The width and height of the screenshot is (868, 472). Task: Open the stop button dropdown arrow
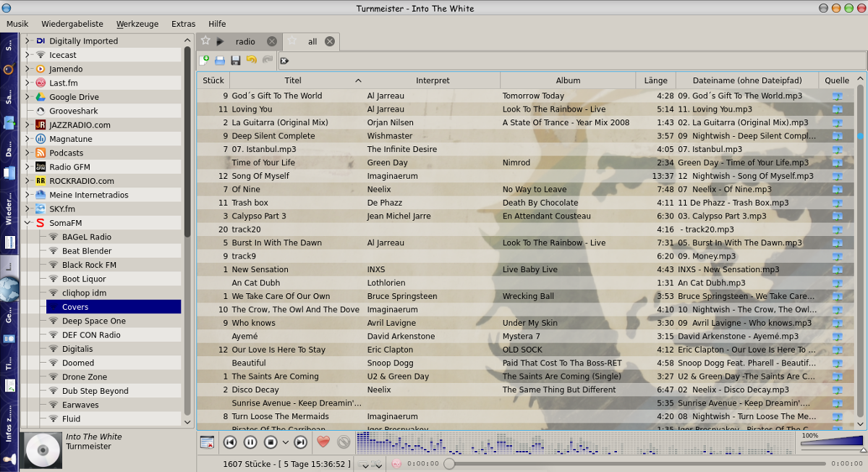click(x=285, y=442)
